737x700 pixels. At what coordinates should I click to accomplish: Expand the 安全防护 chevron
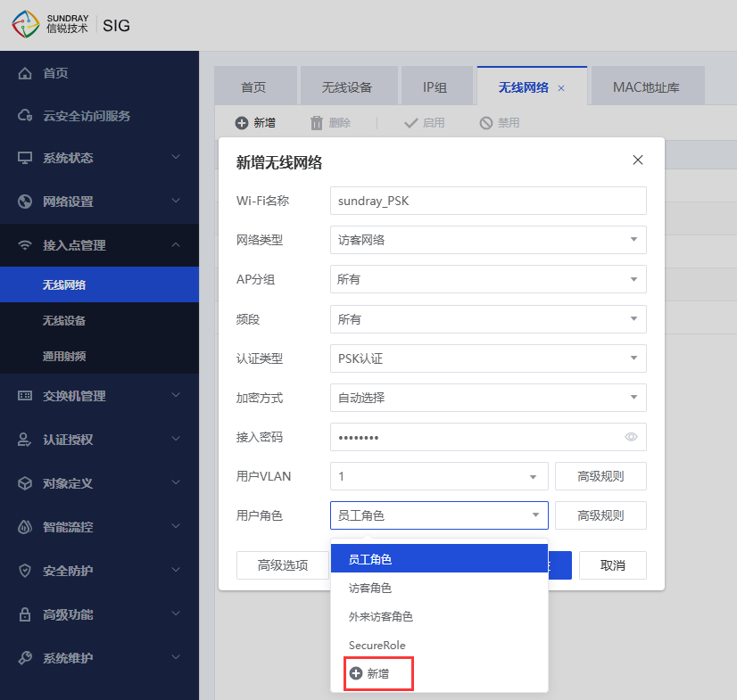pyautogui.click(x=176, y=570)
